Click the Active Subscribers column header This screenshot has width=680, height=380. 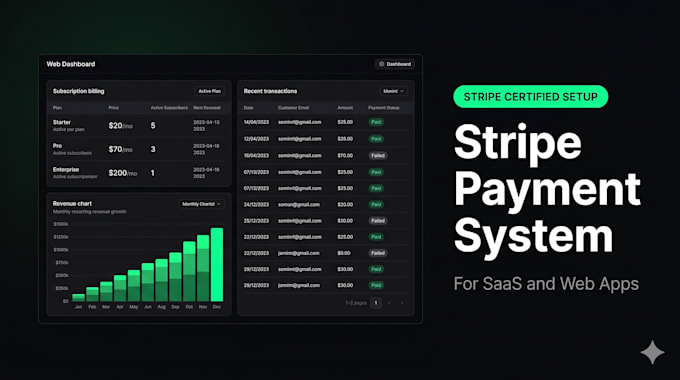pos(169,108)
